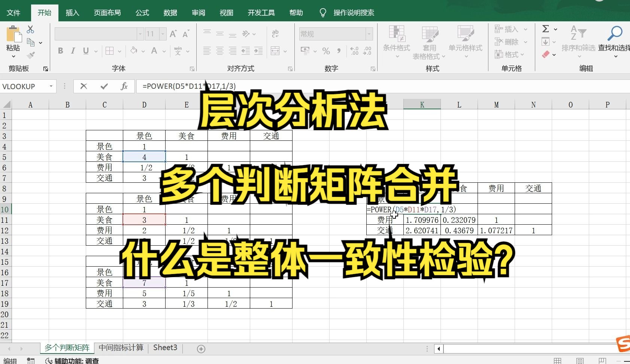The height and width of the screenshot is (364, 630).
Task: Click the Format Painter brush icon
Action: pos(31,55)
